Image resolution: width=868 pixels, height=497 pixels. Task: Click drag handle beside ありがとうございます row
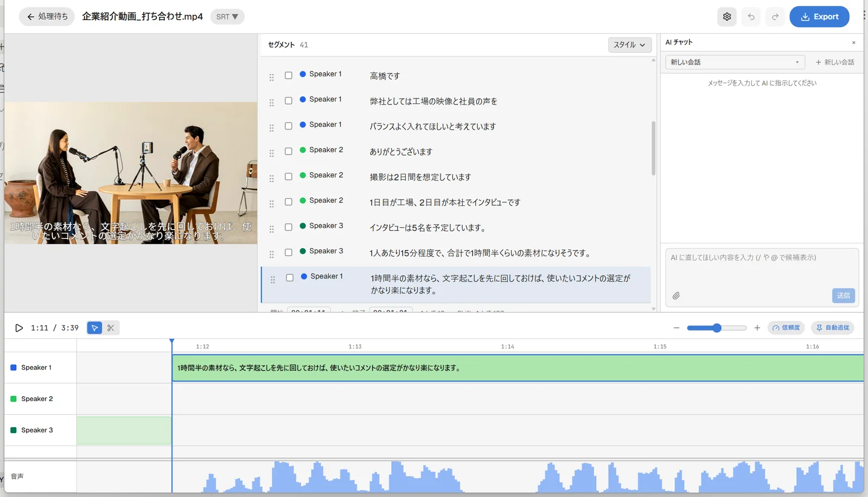point(272,153)
